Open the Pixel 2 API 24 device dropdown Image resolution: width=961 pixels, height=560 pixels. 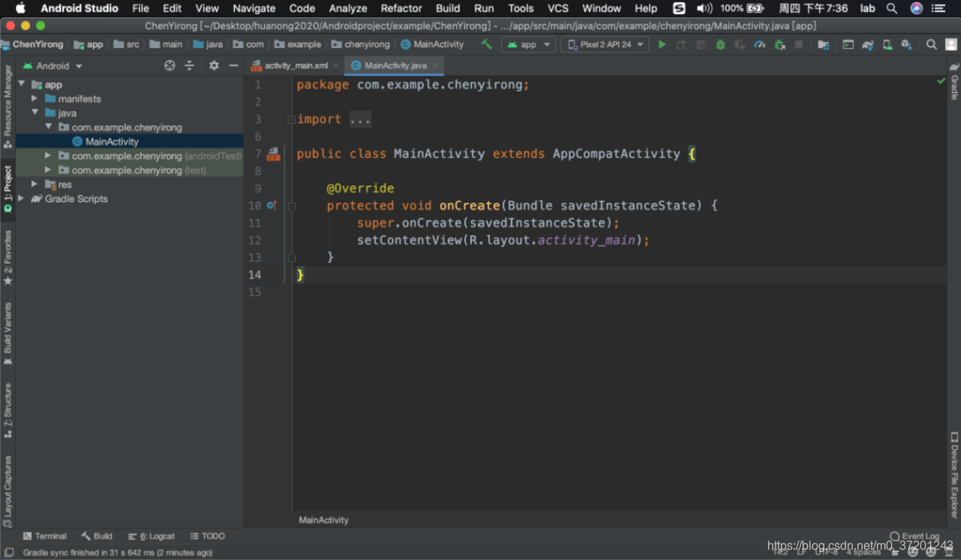605,44
